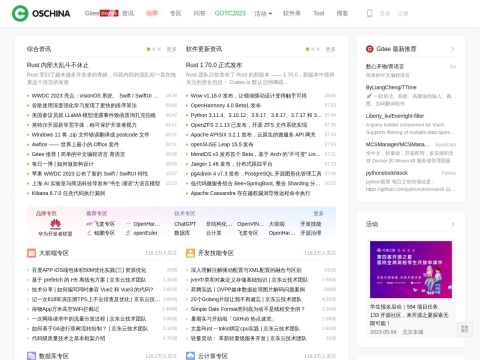Open the MCSManager project entry

coord(397,144)
